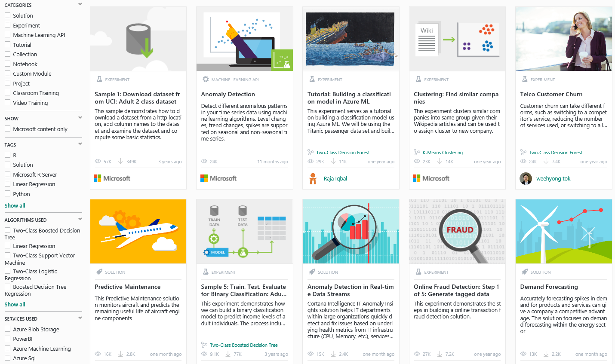Viewport: 615px width, 364px height.
Task: Click Raja Iqbal's orange avatar icon
Action: [x=313, y=178]
